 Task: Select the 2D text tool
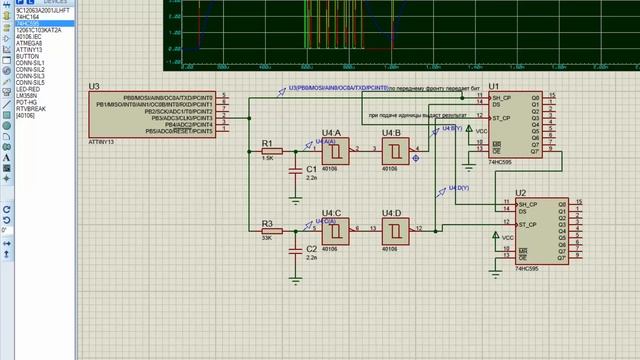pos(6,158)
